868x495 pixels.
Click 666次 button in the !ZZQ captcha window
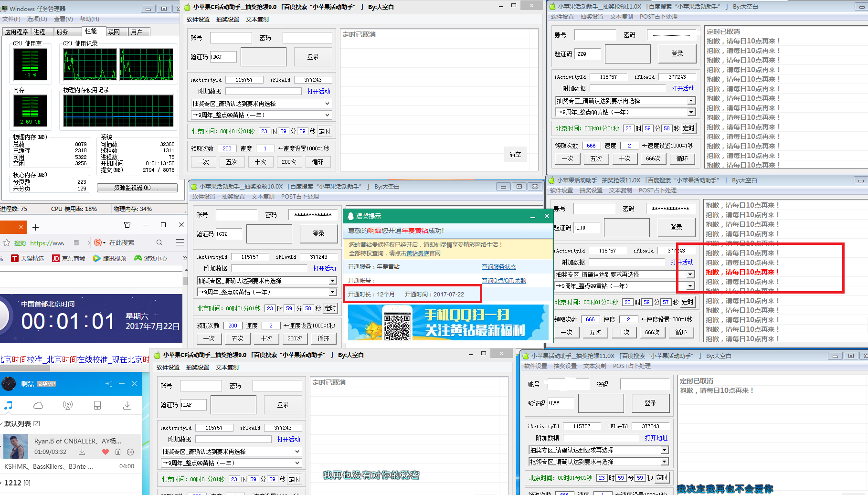[653, 158]
